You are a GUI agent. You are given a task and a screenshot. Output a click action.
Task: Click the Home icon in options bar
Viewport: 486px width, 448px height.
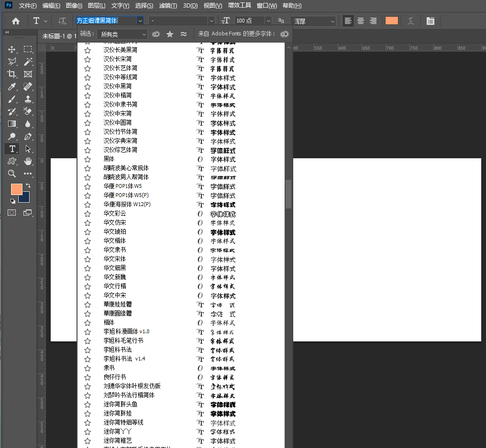(x=16, y=21)
